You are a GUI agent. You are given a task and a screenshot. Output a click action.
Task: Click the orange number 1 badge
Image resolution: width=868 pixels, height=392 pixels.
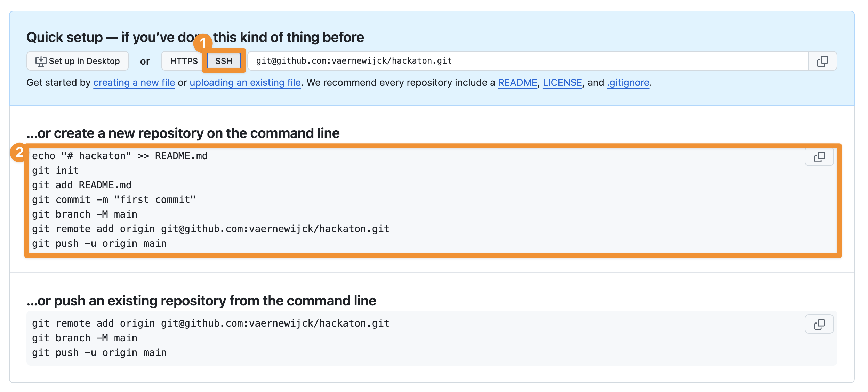[203, 43]
